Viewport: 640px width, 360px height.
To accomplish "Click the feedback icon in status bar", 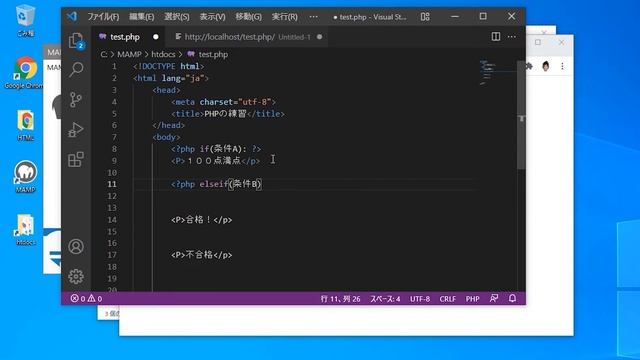I will [x=494, y=298].
